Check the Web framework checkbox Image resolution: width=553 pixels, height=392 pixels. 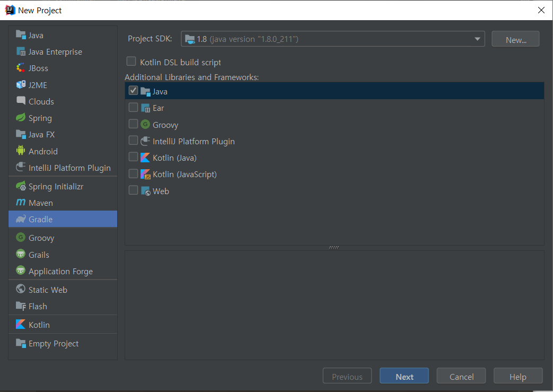click(133, 190)
